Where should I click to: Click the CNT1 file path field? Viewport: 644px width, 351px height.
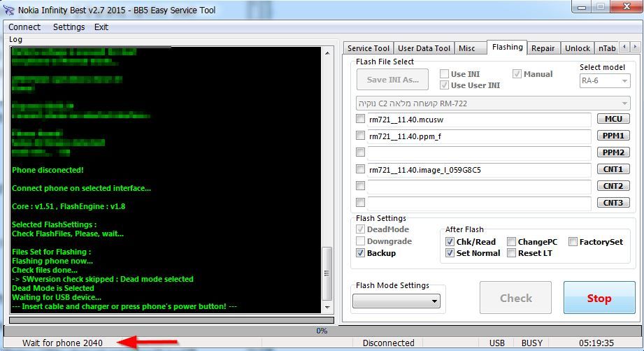(479, 169)
